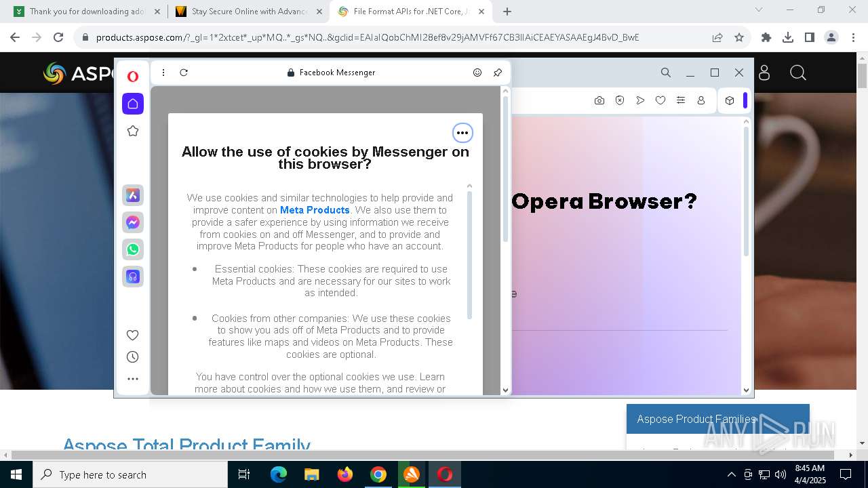
Task: Open bookmarks star in Opera sidebar
Action: (133, 131)
